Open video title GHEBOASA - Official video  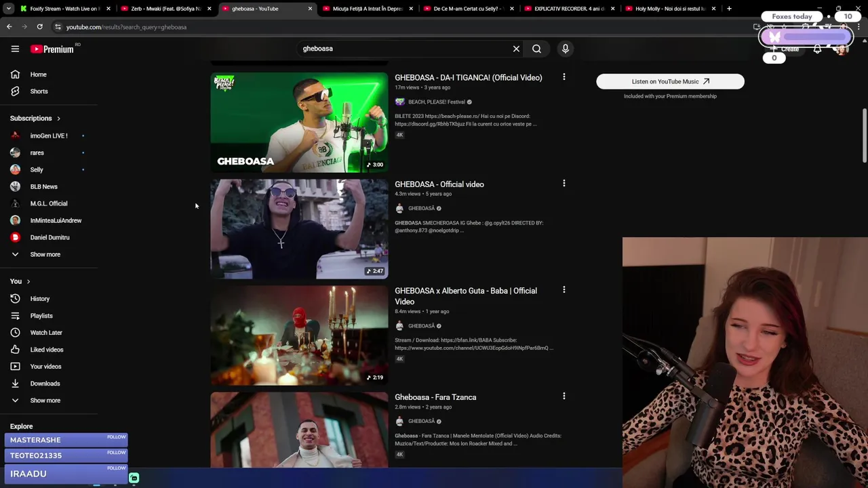click(439, 184)
